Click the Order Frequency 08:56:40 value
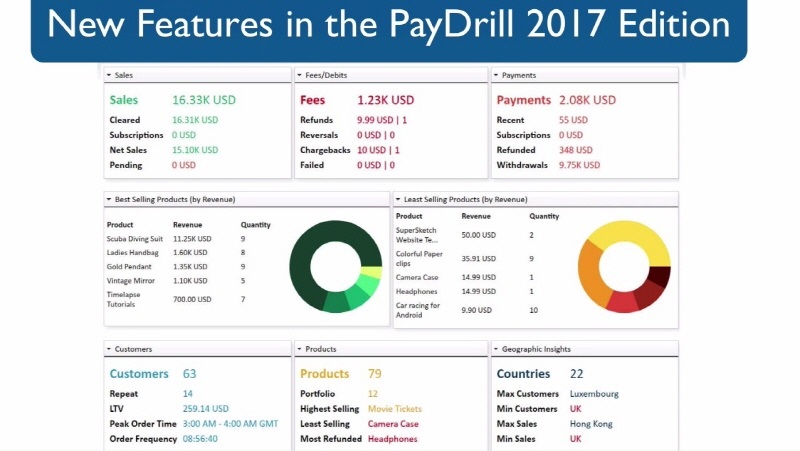800x451 pixels. [x=200, y=439]
